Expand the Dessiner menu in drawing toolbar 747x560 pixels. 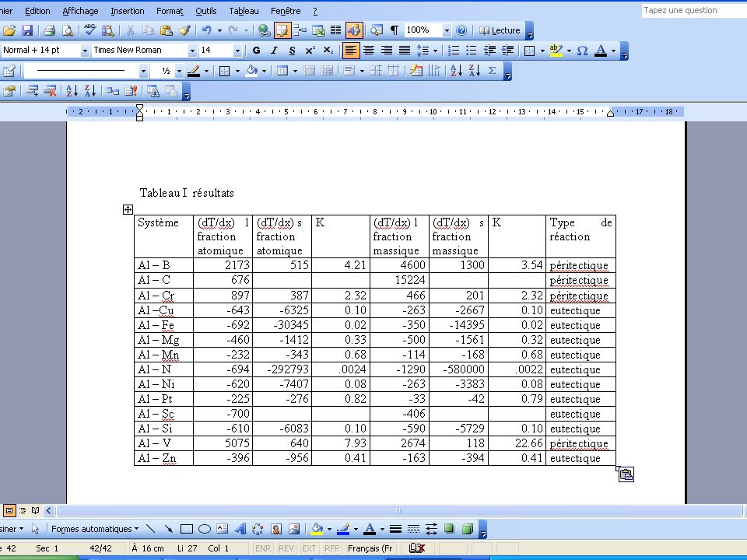click(x=12, y=529)
